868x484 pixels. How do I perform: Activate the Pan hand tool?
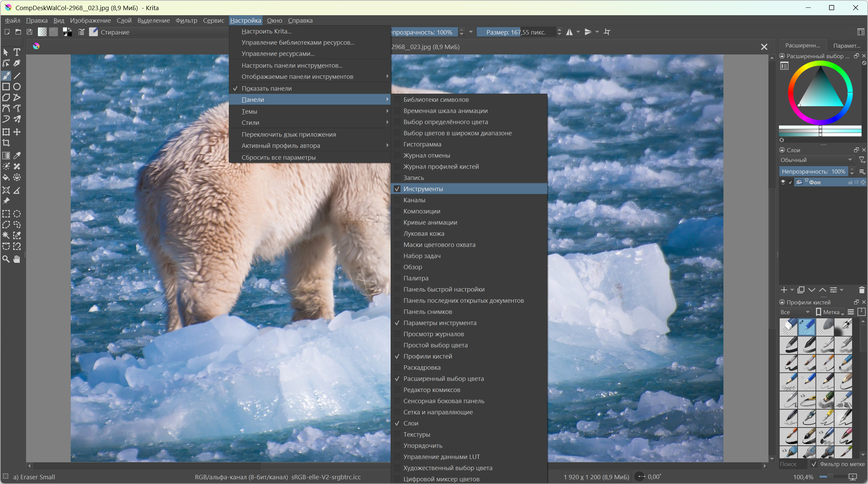pyautogui.click(x=17, y=259)
